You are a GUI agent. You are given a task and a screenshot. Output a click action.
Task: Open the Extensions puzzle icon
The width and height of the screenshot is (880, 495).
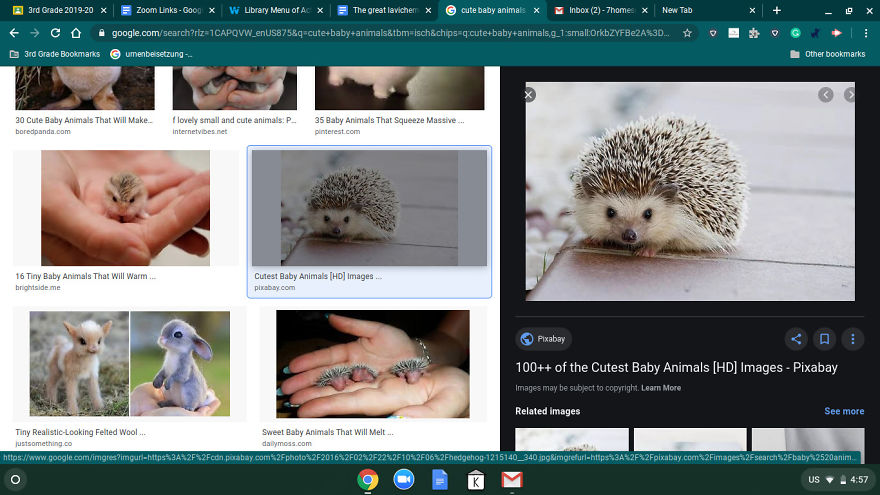click(755, 33)
